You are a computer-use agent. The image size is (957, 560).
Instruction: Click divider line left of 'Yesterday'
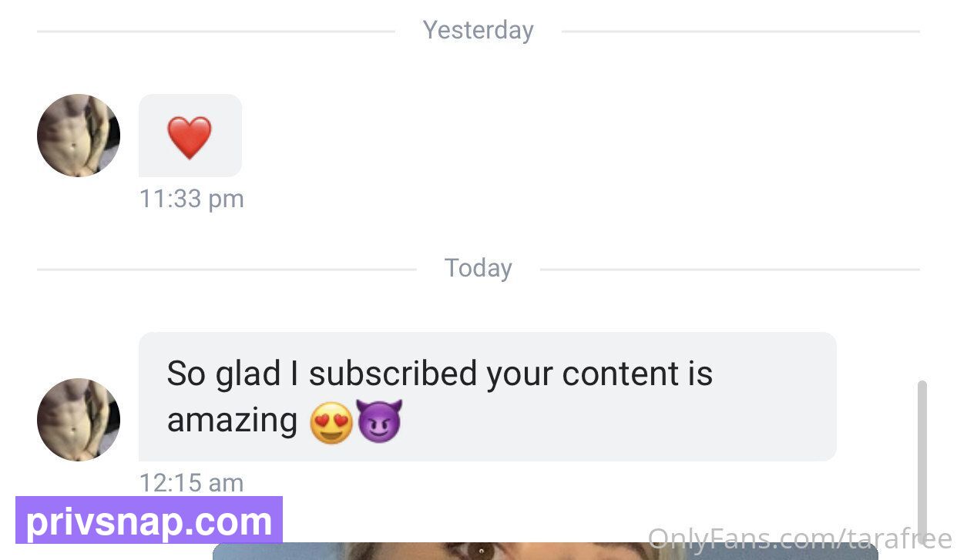[x=216, y=32]
